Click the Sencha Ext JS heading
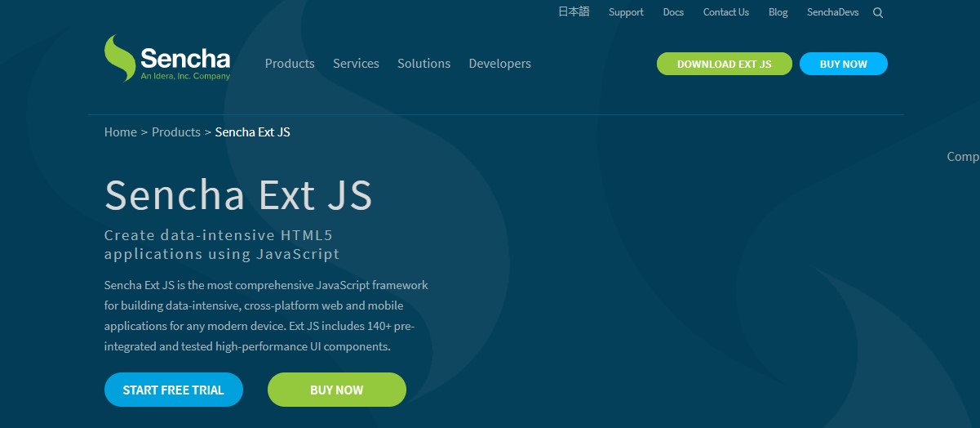The height and width of the screenshot is (428, 980). [238, 195]
